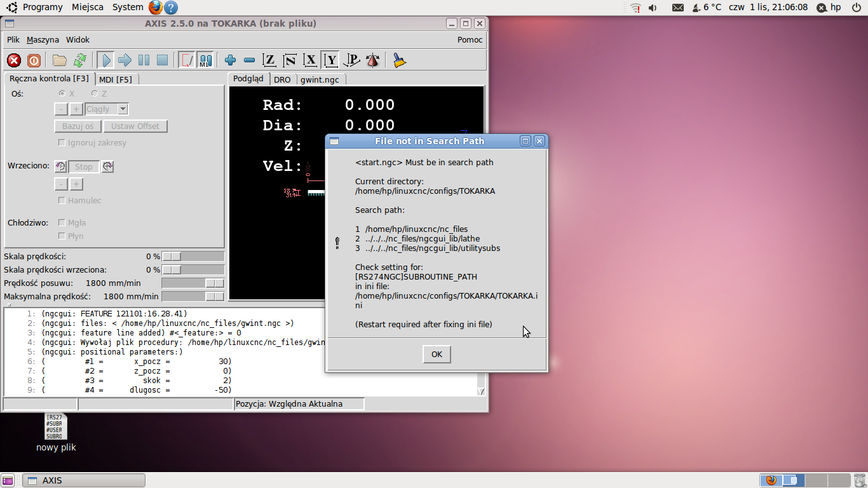Open Pomoc menu
The image size is (868, 488).
(470, 39)
